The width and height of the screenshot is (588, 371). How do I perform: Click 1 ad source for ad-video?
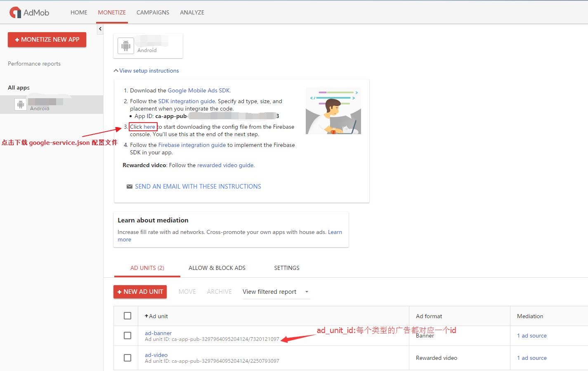coord(532,358)
